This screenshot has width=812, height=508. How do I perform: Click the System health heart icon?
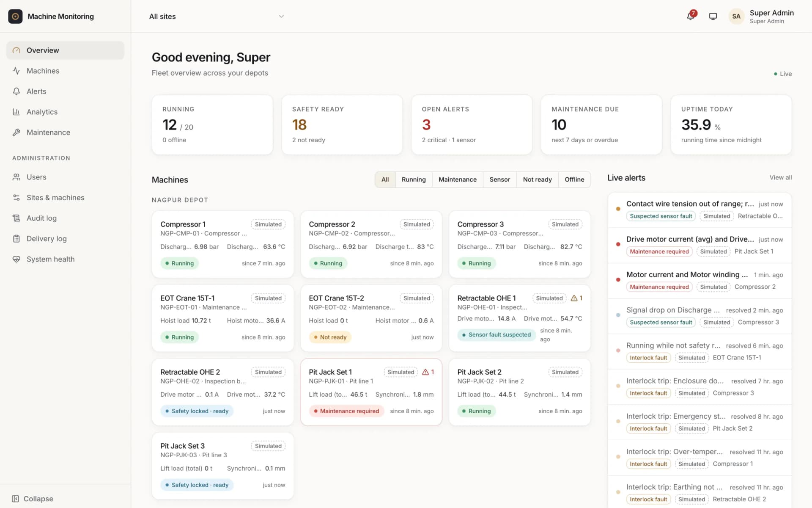tap(16, 259)
